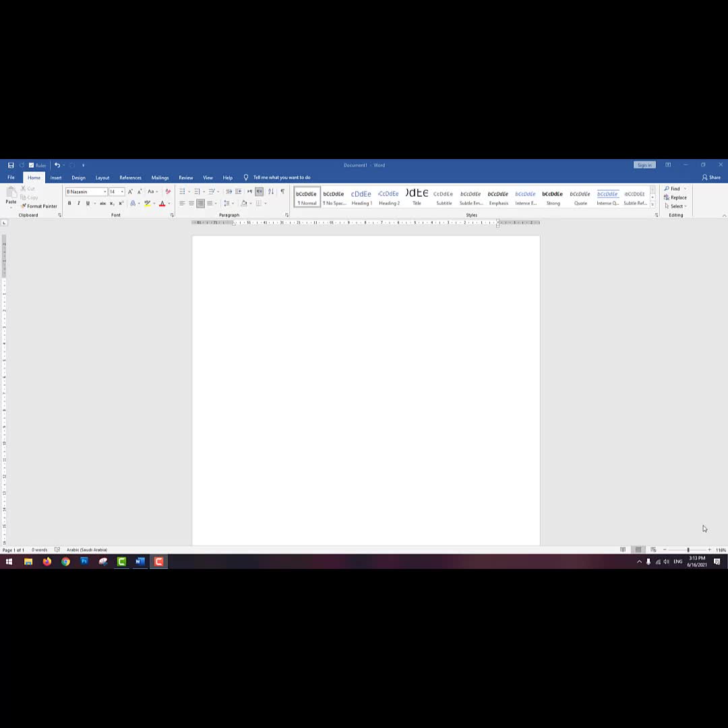Click the zoom slider in status bar
Screen dimensions: 728x728
(688, 550)
